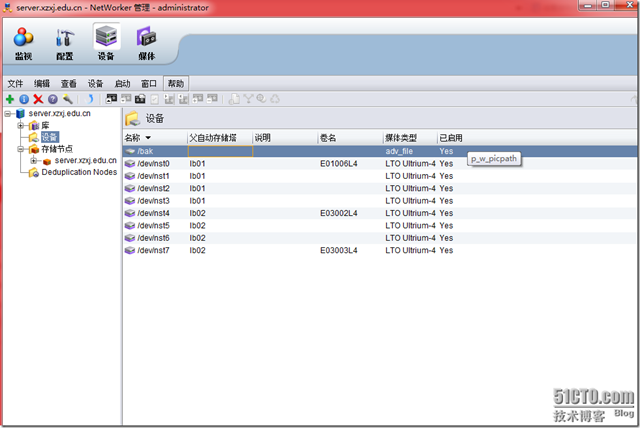Click the server.xzxj.edu.cn root server icon

coord(20,113)
